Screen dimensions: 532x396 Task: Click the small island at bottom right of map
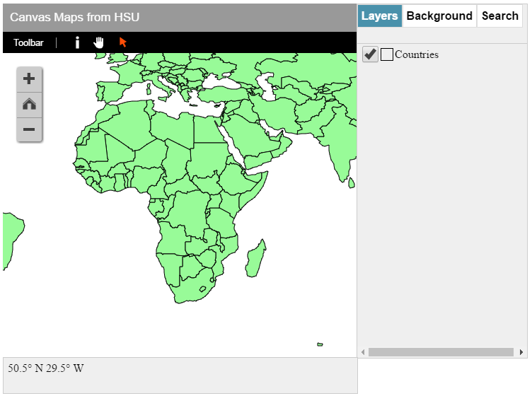[x=320, y=344]
